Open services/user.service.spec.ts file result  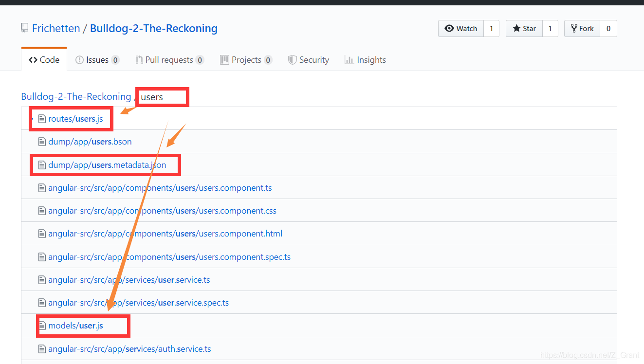138,303
